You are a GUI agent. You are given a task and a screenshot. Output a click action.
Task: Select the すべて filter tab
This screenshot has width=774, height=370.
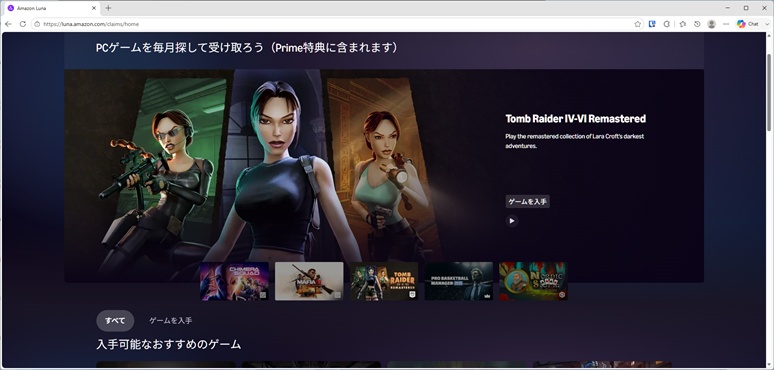(115, 321)
